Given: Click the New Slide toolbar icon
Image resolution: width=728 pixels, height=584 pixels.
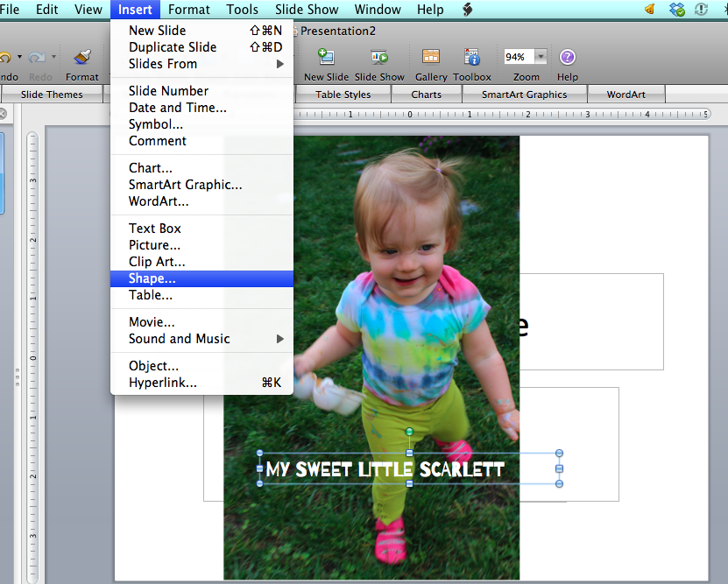Looking at the screenshot, I should tap(326, 58).
